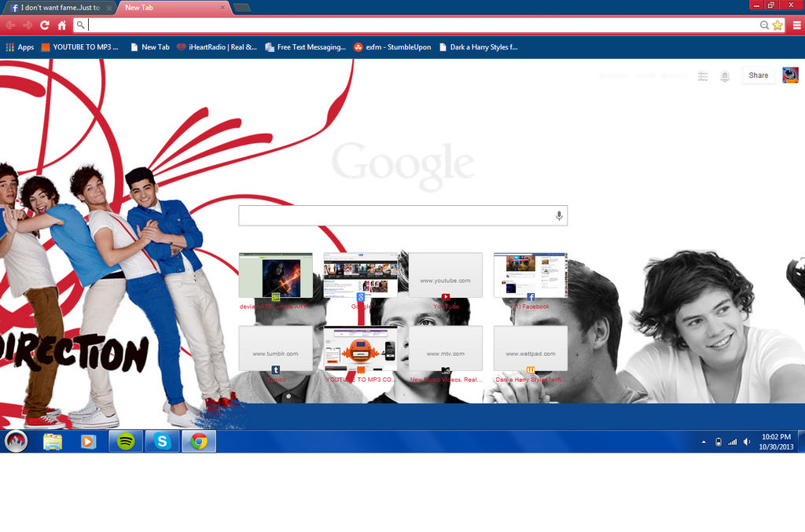Image resolution: width=805 pixels, height=532 pixels.
Task: Open Windows Explorer from the taskbar
Action: 53,441
